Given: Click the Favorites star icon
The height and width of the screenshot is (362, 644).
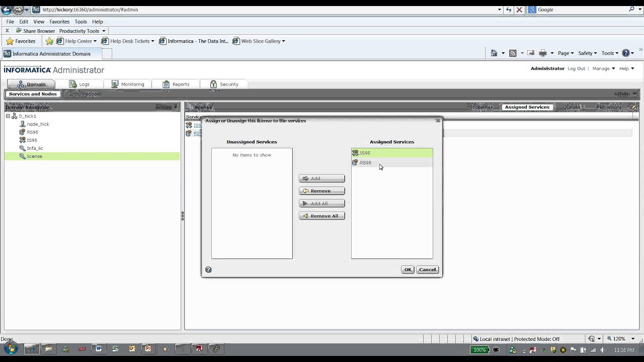Looking at the screenshot, I should click(x=10, y=41).
